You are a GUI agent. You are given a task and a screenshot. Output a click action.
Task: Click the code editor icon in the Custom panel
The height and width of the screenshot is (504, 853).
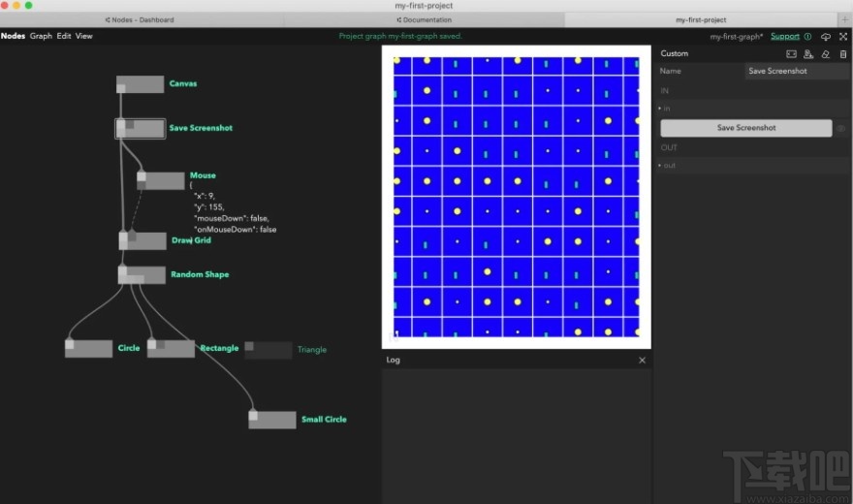(x=792, y=54)
